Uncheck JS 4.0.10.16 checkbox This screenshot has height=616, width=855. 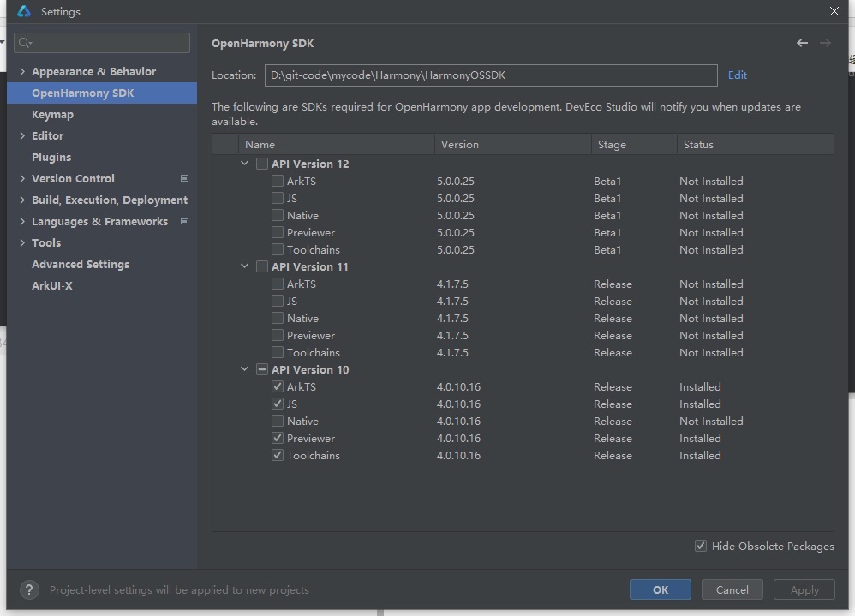click(278, 404)
